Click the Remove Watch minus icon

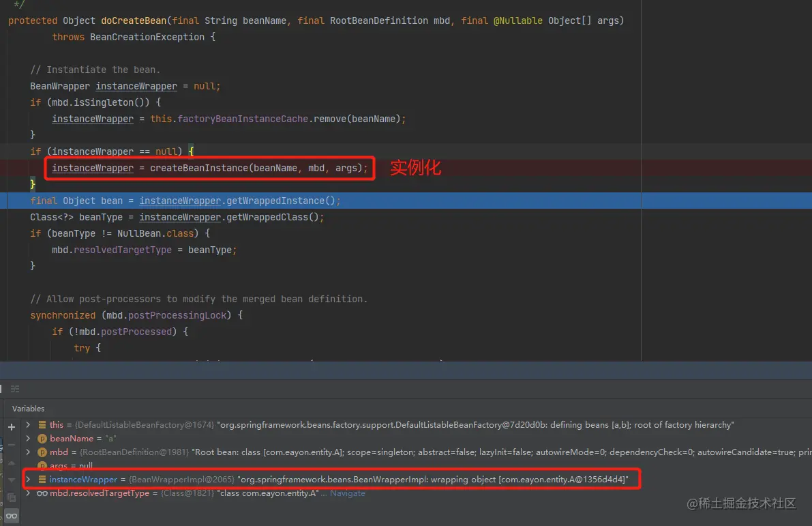click(12, 445)
